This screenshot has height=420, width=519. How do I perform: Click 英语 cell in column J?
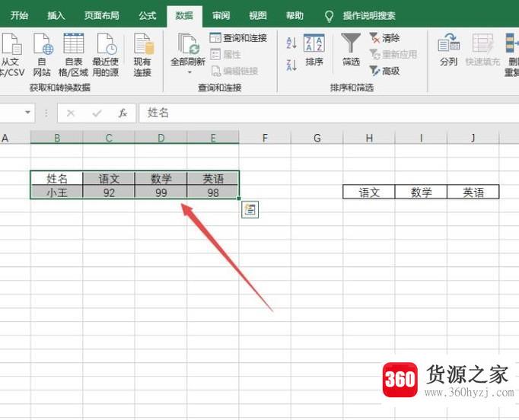(473, 192)
